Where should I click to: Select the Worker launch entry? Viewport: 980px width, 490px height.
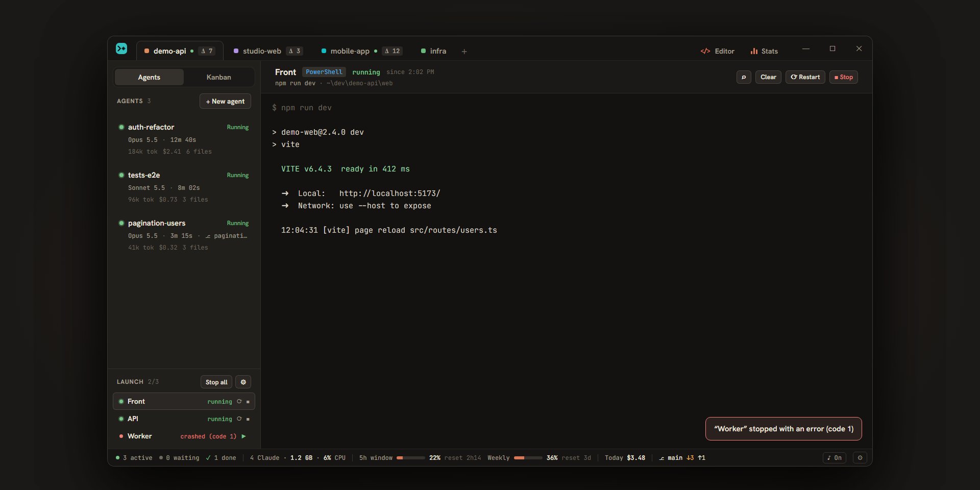pos(184,436)
